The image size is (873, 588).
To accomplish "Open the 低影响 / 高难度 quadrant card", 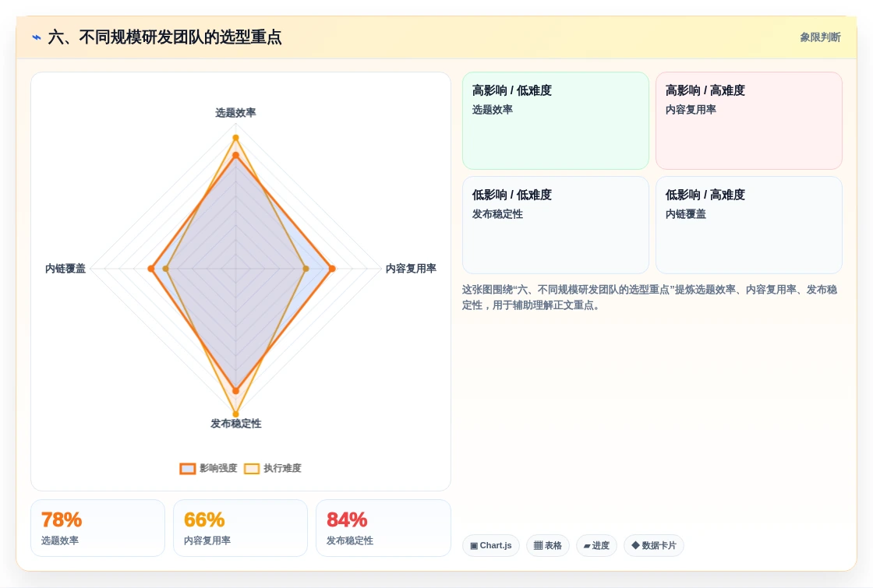I will click(x=749, y=225).
